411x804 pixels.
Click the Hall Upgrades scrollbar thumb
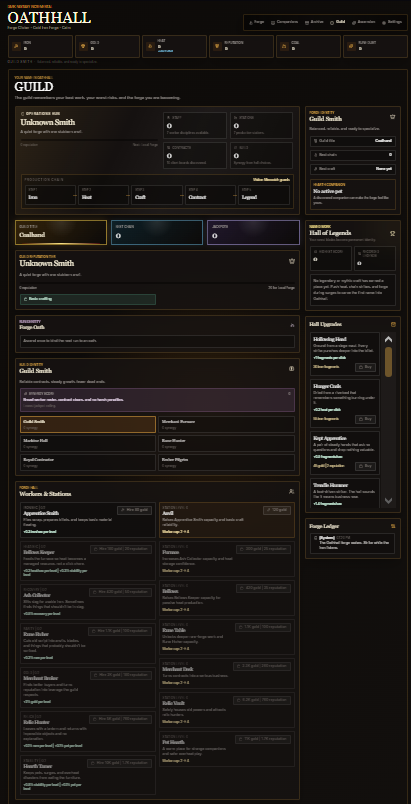[388, 361]
